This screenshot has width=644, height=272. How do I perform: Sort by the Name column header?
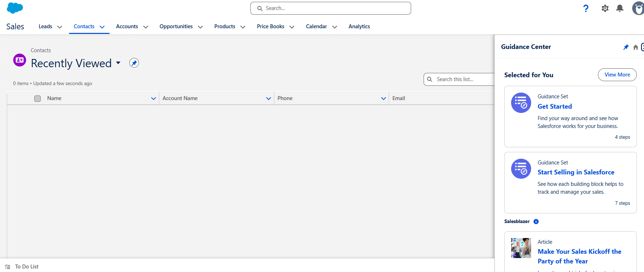[54, 98]
